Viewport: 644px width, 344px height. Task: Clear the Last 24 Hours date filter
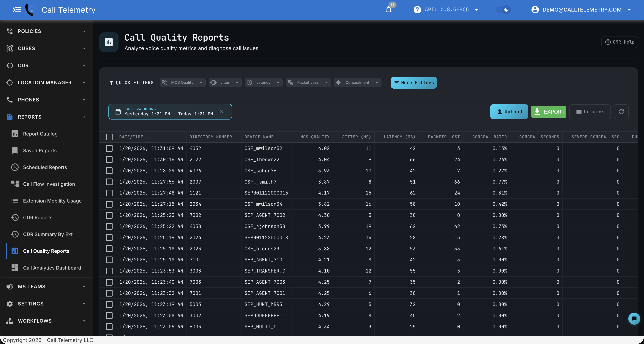pyautogui.click(x=222, y=112)
